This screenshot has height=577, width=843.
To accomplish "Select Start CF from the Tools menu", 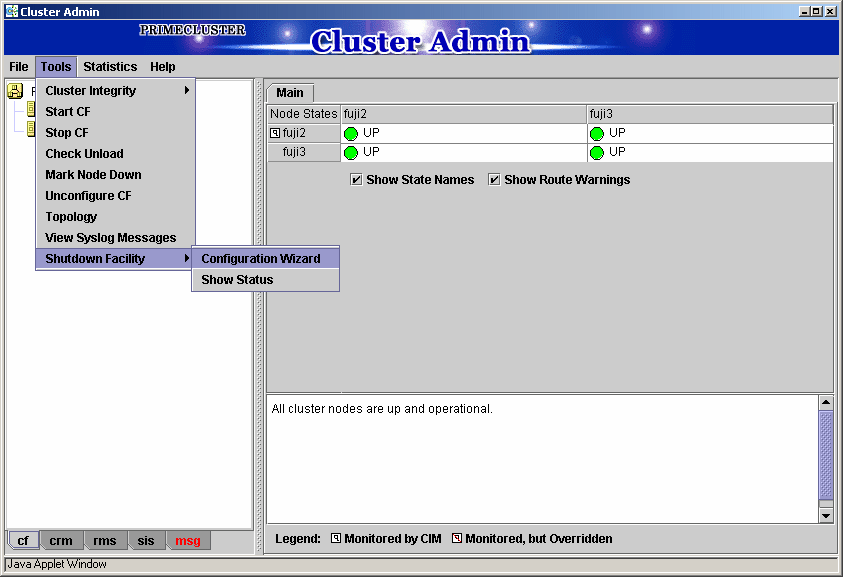I will tap(116, 111).
